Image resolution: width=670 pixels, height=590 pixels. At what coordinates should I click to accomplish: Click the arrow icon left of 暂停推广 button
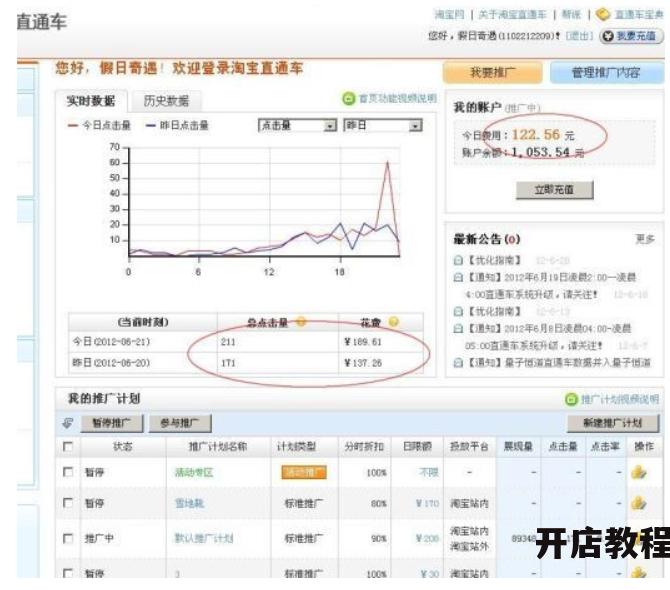click(x=68, y=423)
